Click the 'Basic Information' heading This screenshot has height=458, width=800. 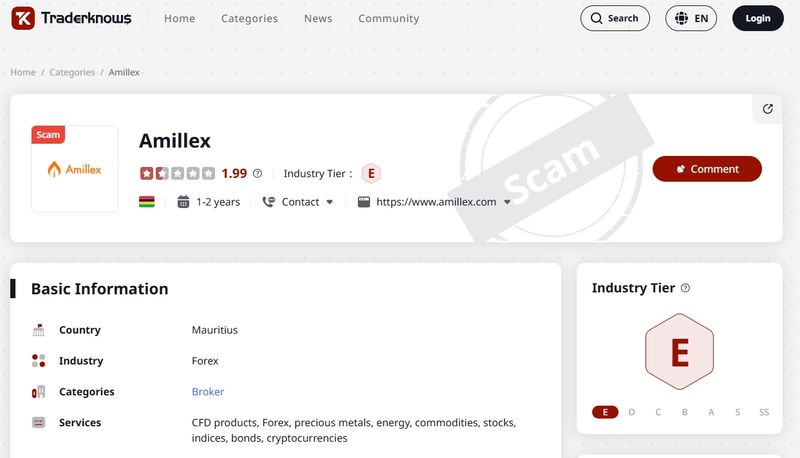[x=99, y=289]
